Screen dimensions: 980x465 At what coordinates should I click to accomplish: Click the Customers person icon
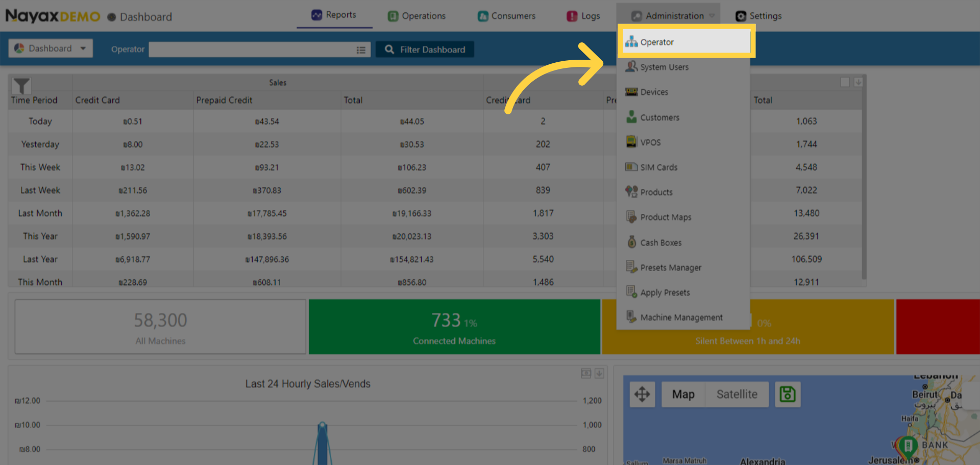click(631, 116)
